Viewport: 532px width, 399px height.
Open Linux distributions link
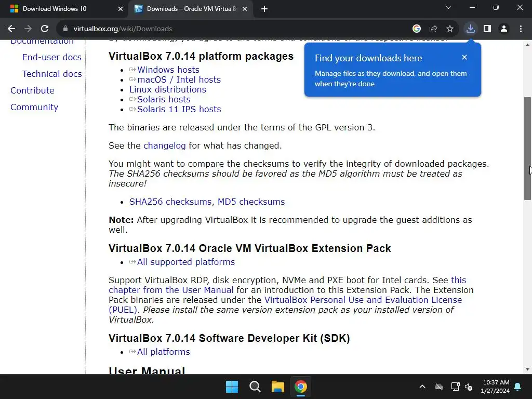(x=168, y=89)
